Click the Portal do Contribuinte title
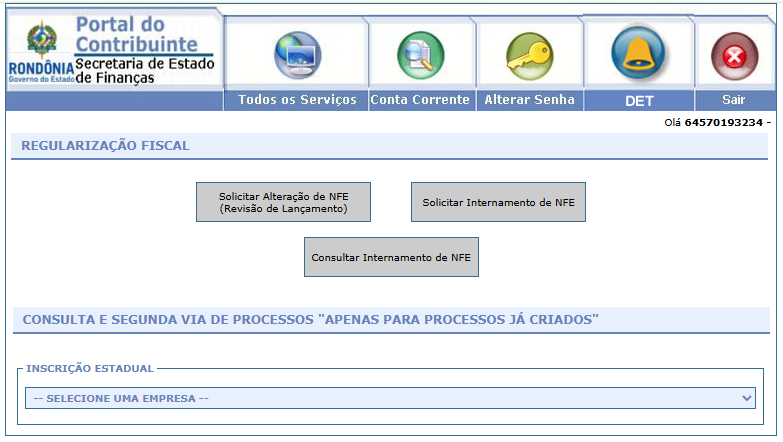 [136, 33]
